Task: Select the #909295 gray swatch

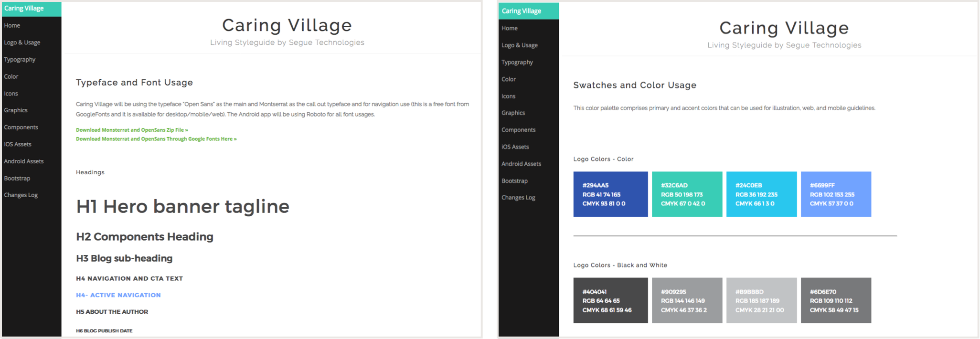Action: coord(687,300)
